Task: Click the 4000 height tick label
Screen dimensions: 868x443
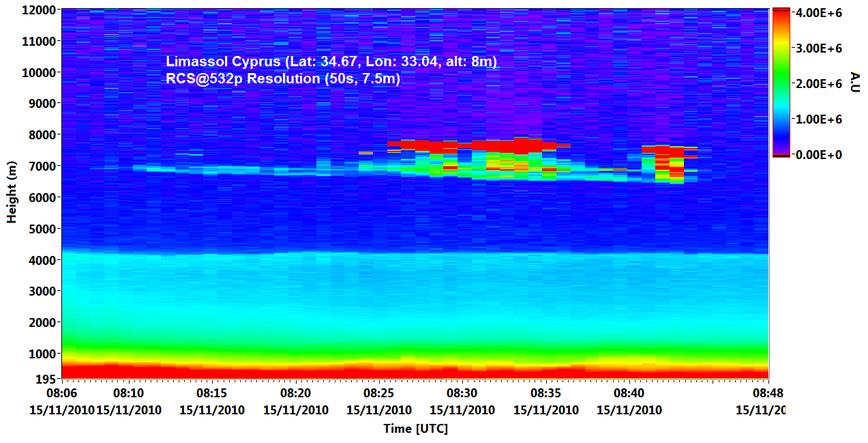Action: coord(43,260)
